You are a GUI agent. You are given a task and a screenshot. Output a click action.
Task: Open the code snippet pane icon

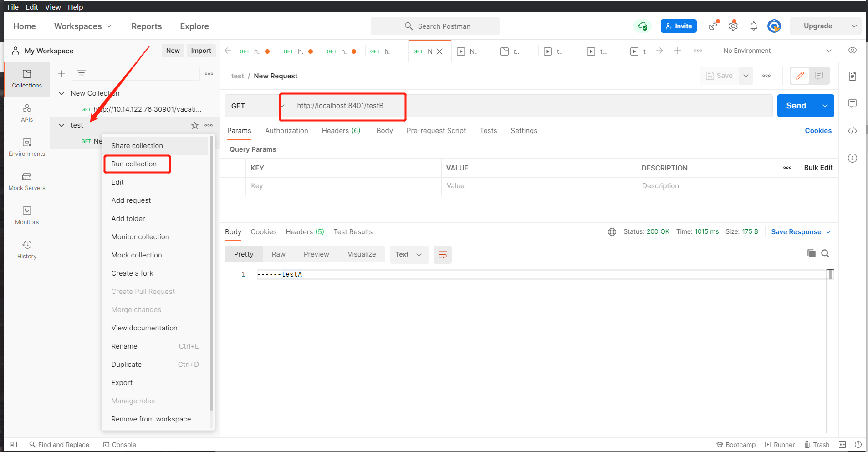tap(853, 131)
